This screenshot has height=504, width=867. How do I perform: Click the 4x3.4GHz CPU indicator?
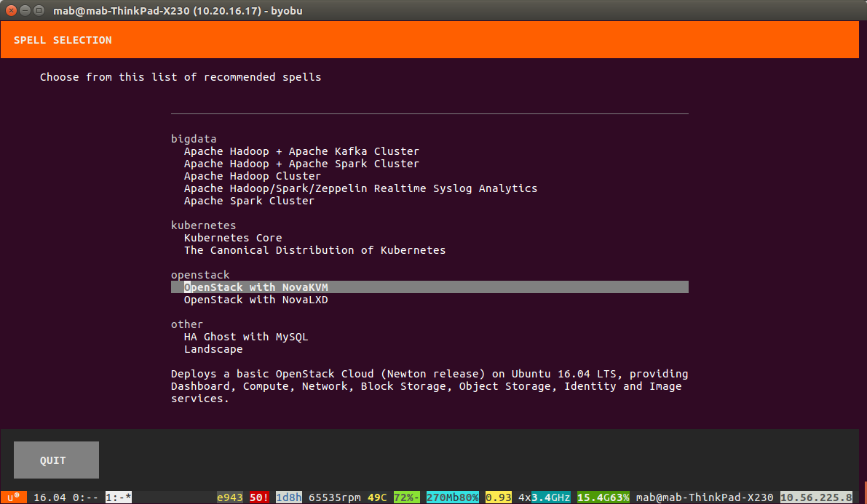pyautogui.click(x=544, y=497)
